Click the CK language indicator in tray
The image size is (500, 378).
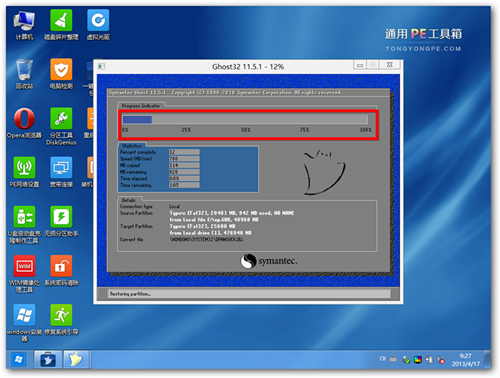pos(382,359)
